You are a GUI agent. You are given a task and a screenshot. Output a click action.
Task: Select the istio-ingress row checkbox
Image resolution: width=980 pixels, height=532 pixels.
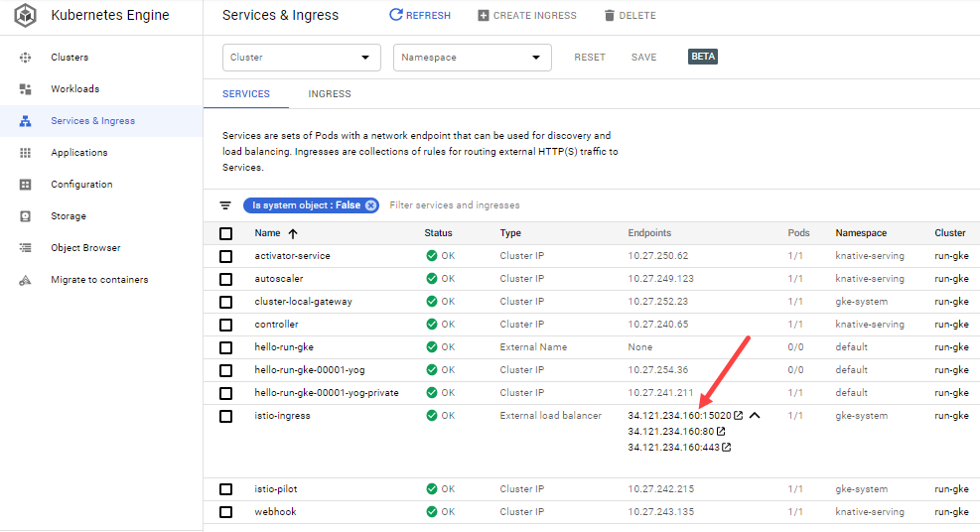point(226,417)
